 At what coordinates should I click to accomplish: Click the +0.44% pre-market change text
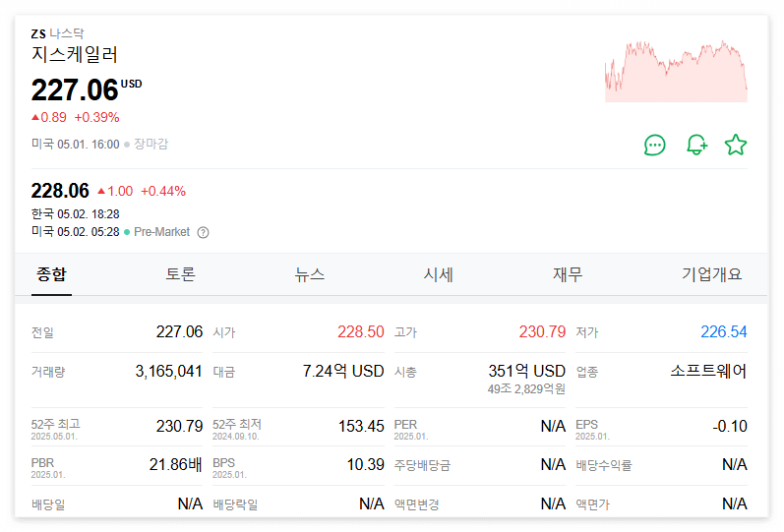coord(163,192)
